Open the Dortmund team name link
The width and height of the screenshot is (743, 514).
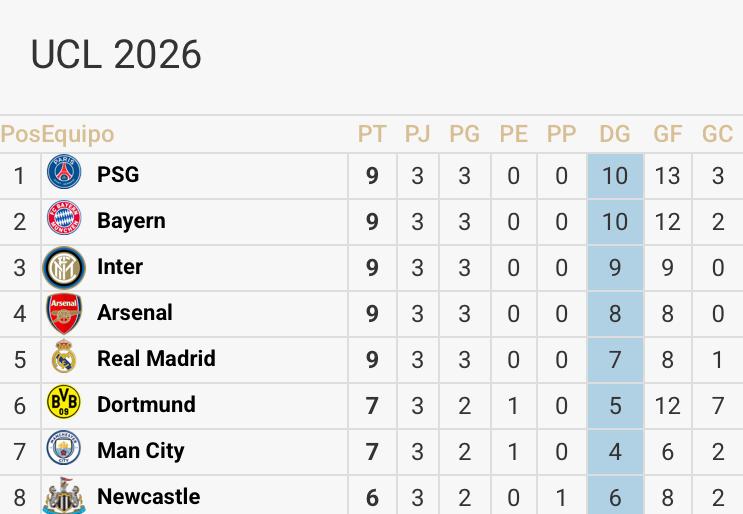[146, 404]
